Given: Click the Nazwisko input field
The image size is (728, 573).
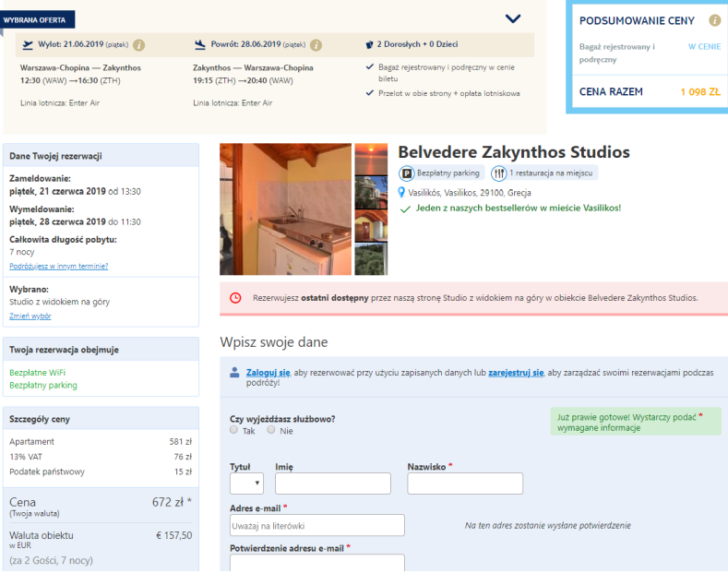Looking at the screenshot, I should [465, 483].
